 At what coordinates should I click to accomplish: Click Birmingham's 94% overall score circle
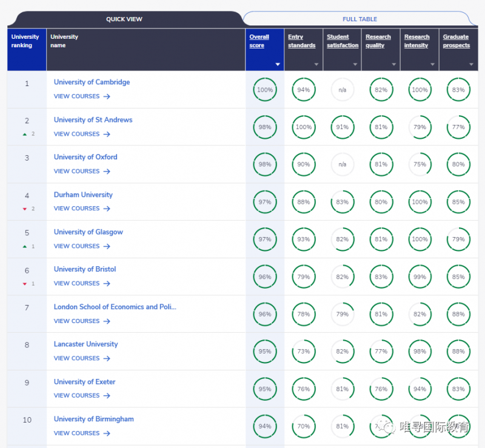pos(265,426)
